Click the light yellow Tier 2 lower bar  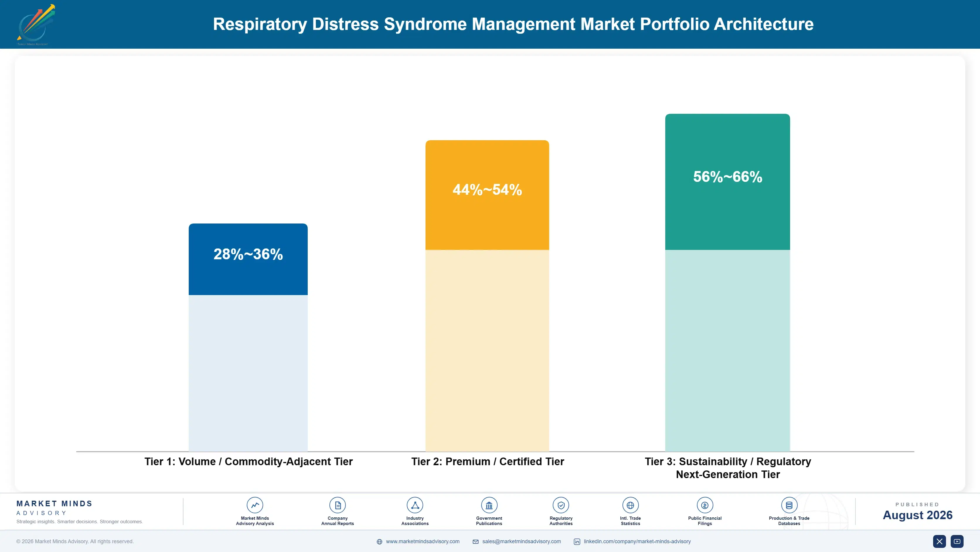point(487,350)
